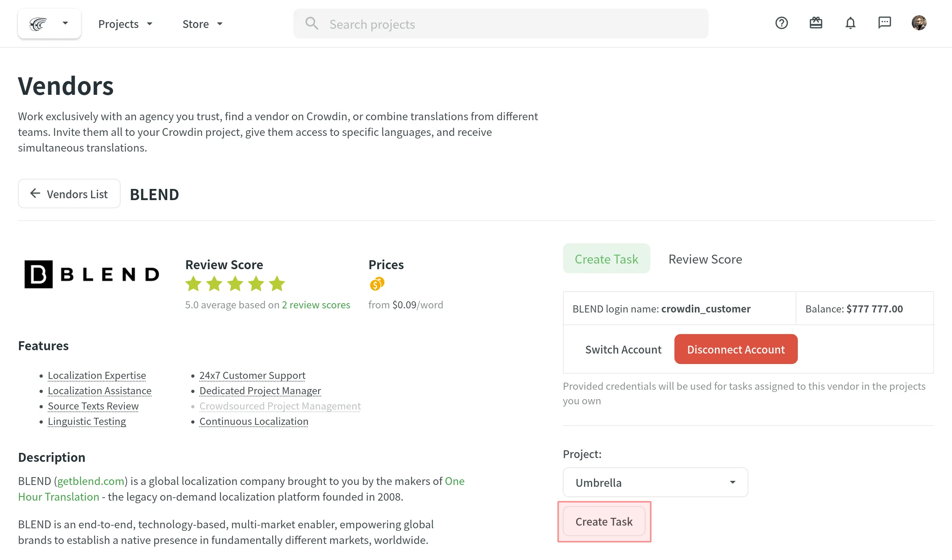Click the Search projects field

tap(501, 24)
